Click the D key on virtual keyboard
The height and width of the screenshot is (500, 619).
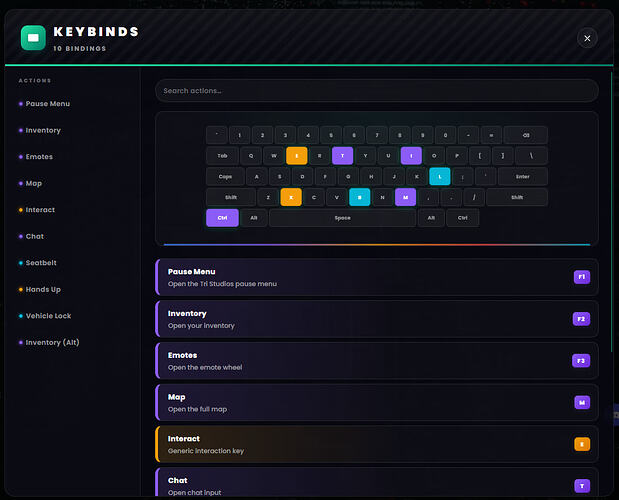click(302, 176)
